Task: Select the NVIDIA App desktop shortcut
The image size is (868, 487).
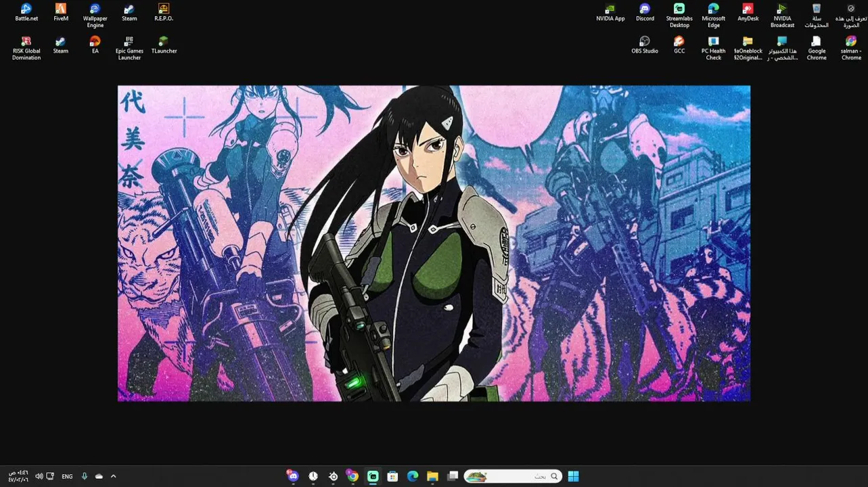Action: pyautogui.click(x=610, y=12)
